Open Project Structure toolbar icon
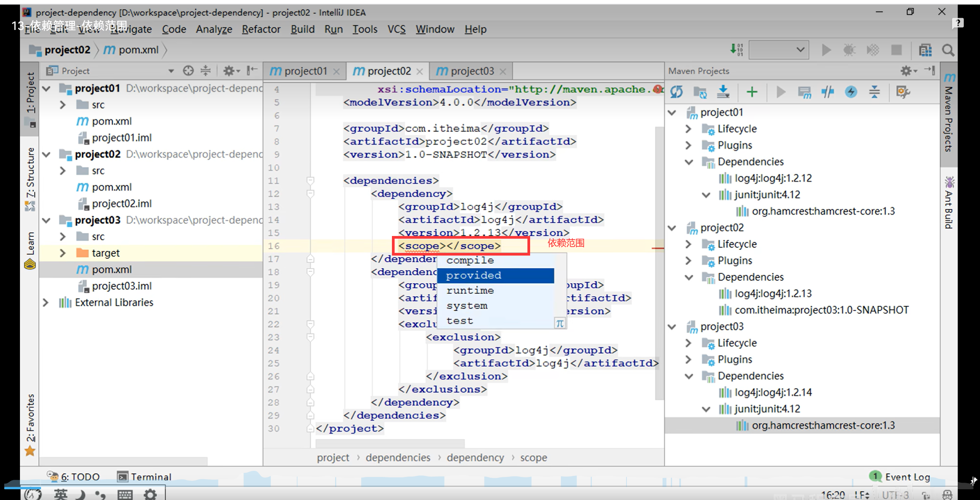The width and height of the screenshot is (980, 500). point(925,50)
